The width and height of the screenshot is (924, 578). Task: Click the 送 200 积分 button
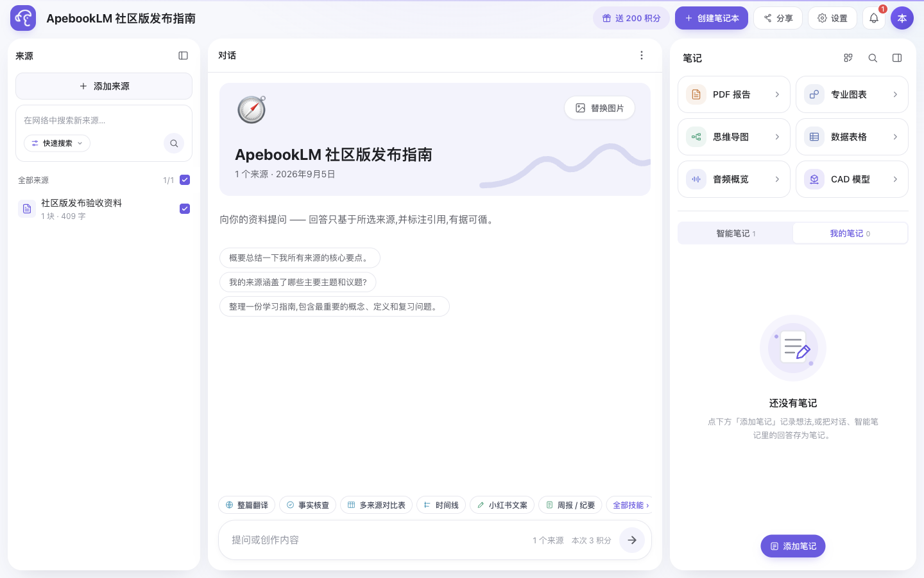point(631,18)
